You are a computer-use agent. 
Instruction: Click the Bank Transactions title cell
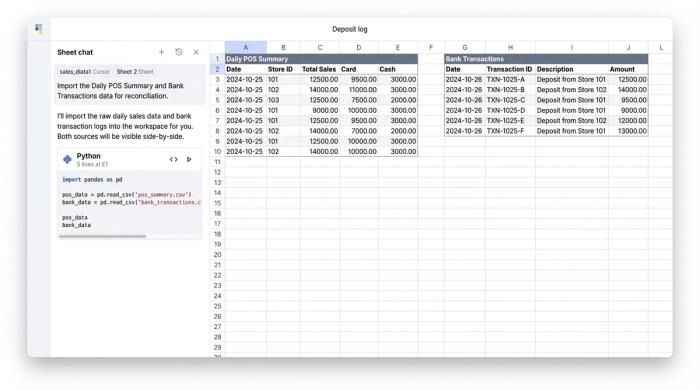546,59
